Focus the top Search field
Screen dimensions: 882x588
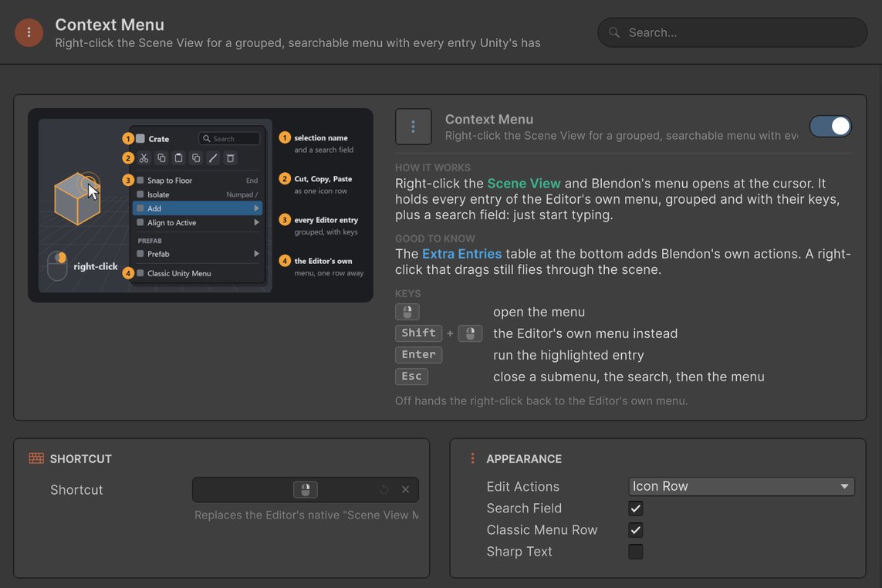732,32
